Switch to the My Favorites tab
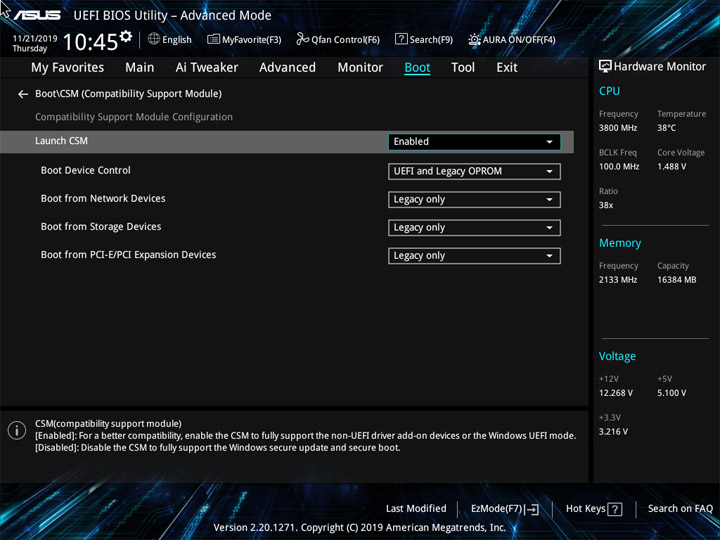The width and height of the screenshot is (720, 540). coord(68,68)
